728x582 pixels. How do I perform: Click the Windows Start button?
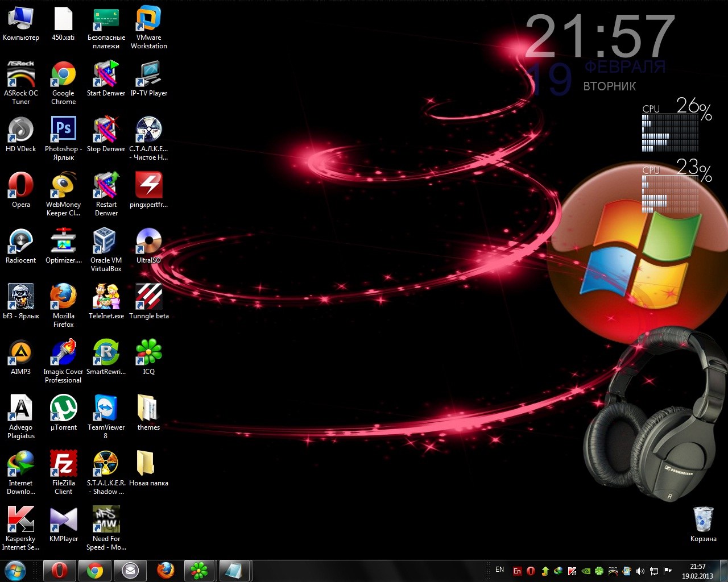click(15, 570)
